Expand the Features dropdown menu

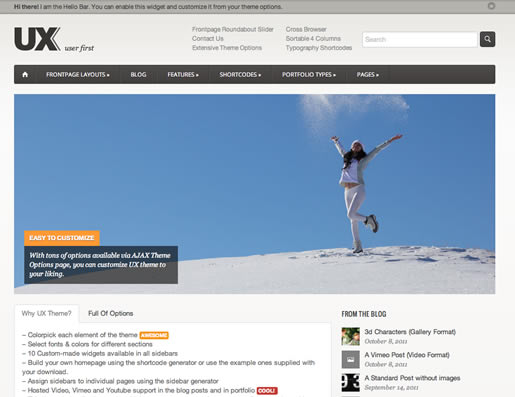point(183,75)
